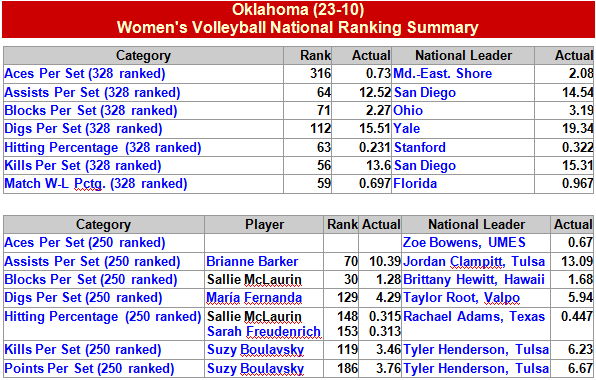Open Points Per Set (250 ranked) link
Viewport: 596px width, 380px height.
(x=89, y=369)
